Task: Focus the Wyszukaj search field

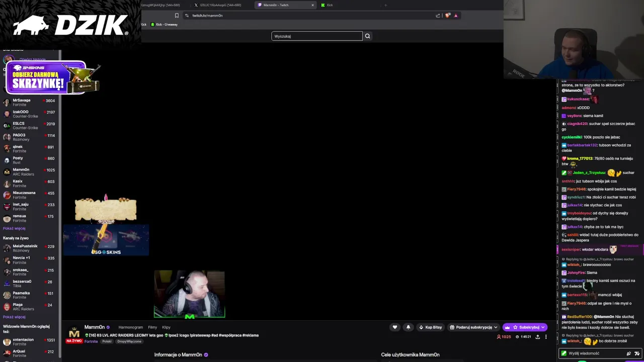Action: click(x=317, y=36)
